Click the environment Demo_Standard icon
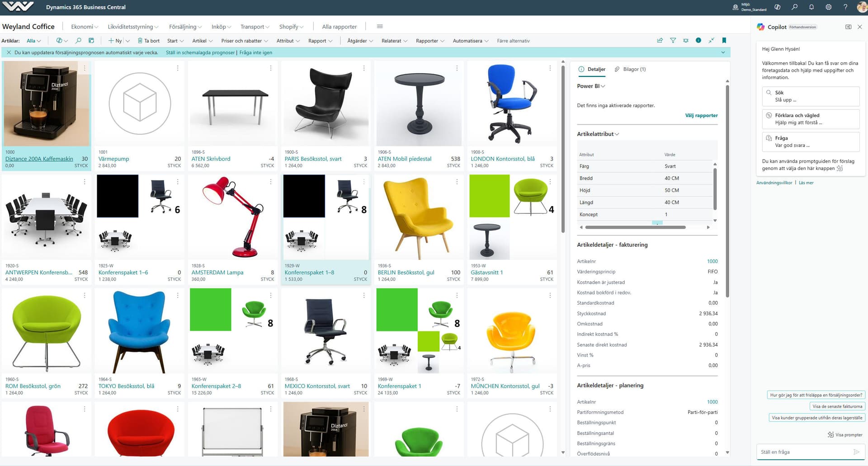 736,7
